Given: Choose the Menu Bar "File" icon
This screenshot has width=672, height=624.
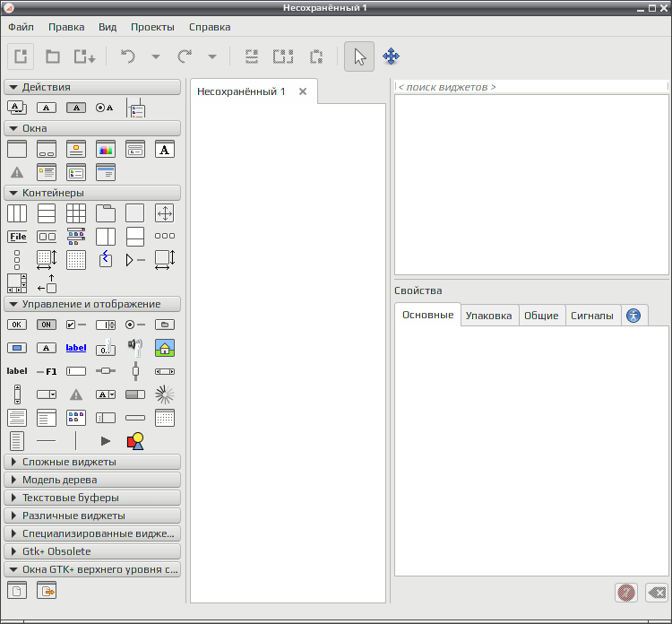Looking at the screenshot, I should pos(17,237).
